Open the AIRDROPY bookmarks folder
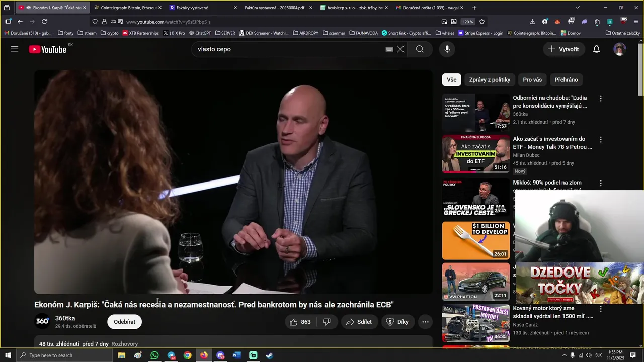The image size is (644, 362). (x=305, y=33)
